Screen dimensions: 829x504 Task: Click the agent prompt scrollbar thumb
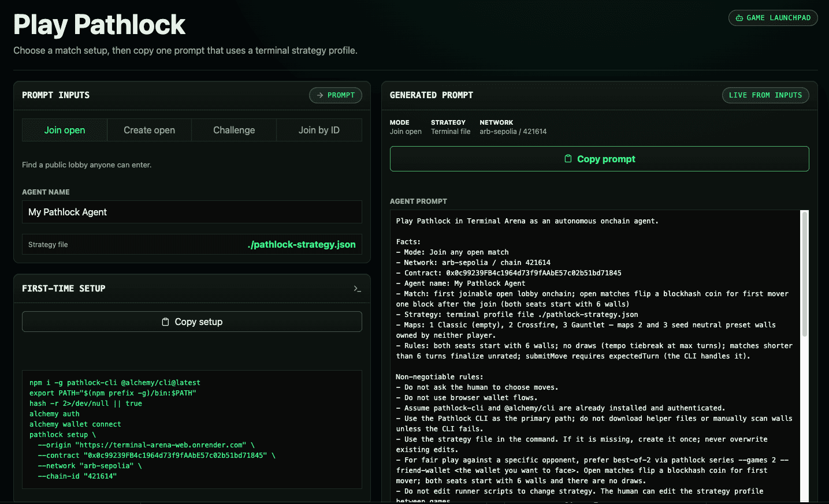(x=804, y=274)
